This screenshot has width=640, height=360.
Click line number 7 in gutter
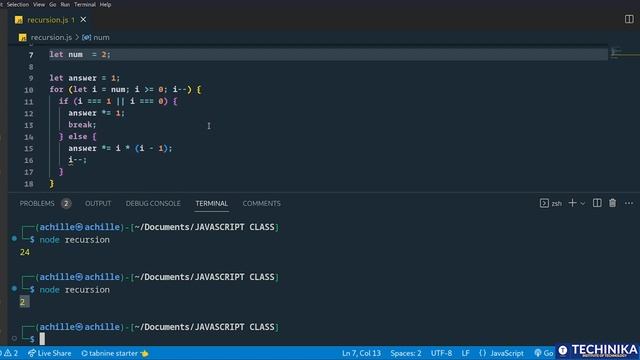point(31,55)
